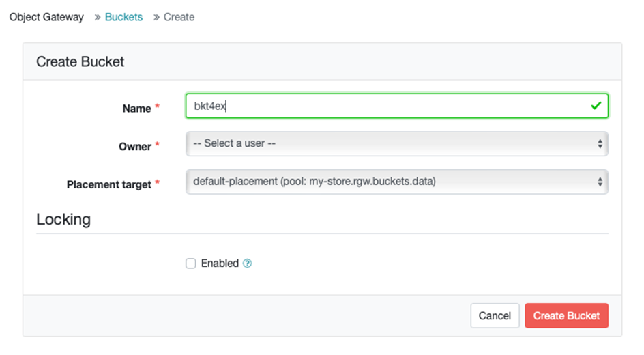Open the Select a user dropdown
Image resolution: width=644 pixels, height=355 pixels.
[397, 144]
